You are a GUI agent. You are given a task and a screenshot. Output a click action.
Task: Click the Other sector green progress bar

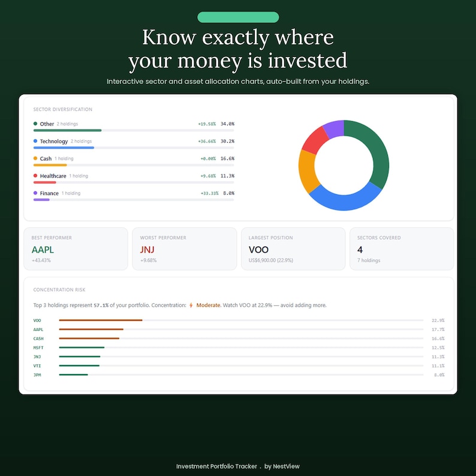tap(67, 130)
